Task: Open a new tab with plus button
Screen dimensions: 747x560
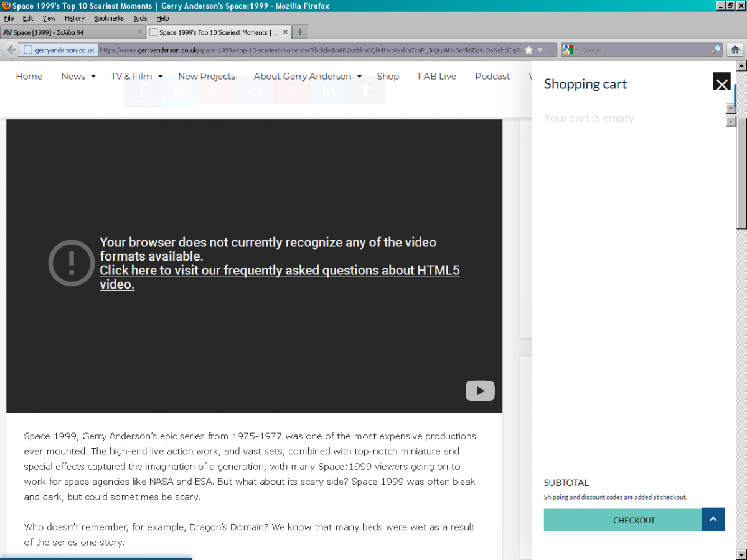Action: 300,32
